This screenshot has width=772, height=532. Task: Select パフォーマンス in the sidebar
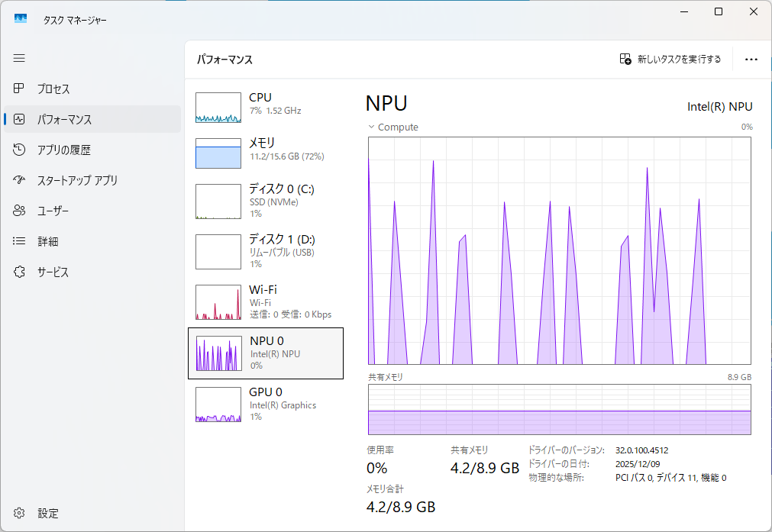(92, 119)
